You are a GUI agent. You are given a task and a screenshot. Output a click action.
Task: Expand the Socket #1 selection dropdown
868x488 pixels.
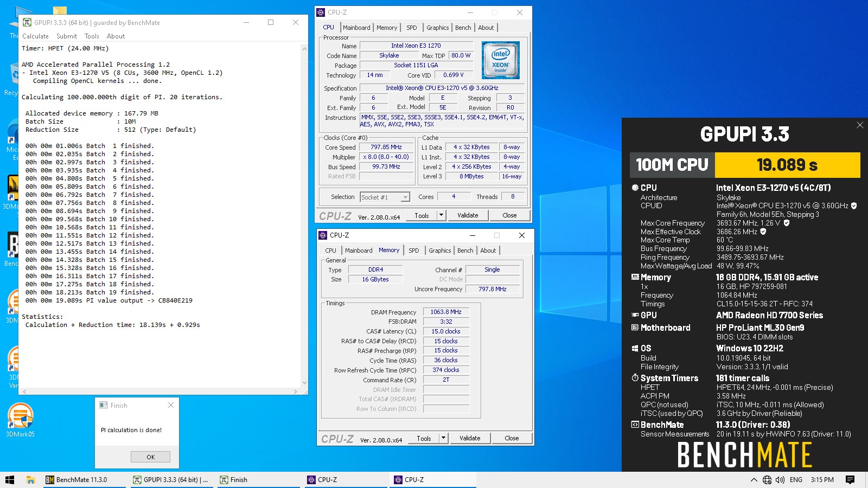click(405, 197)
